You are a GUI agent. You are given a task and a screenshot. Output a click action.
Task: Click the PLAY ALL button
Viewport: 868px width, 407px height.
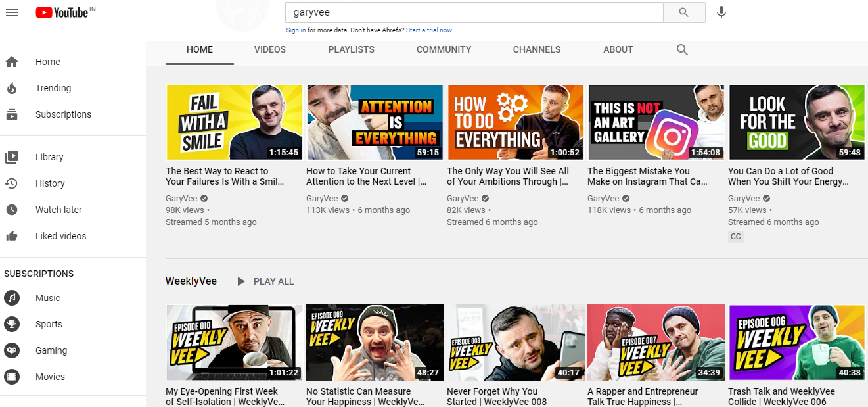pyautogui.click(x=273, y=281)
